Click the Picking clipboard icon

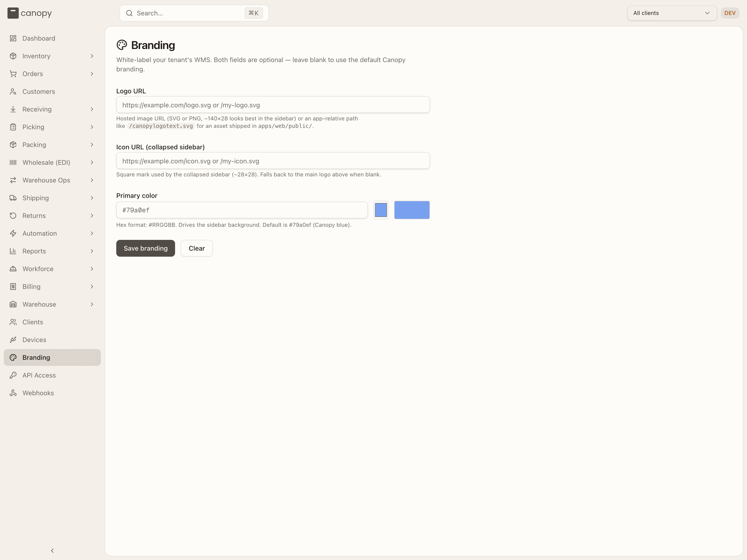point(13,127)
